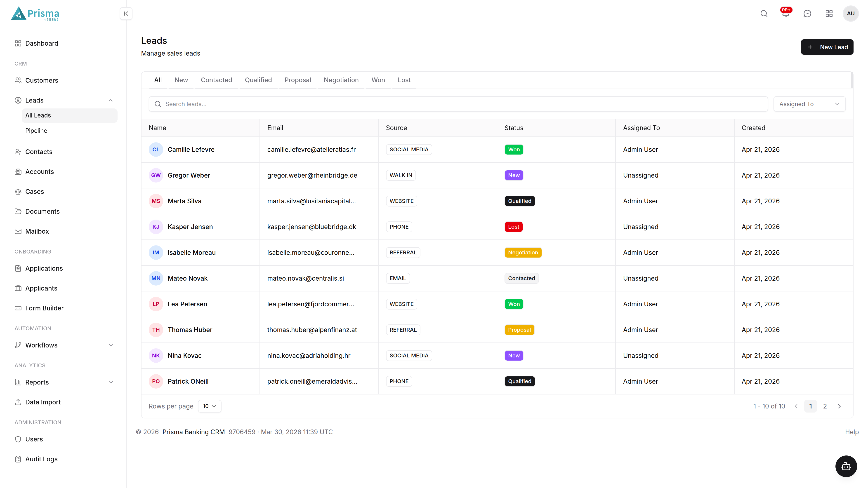Click the CL avatar for Camille Lefevre
The width and height of the screenshot is (868, 488).
pos(156,150)
